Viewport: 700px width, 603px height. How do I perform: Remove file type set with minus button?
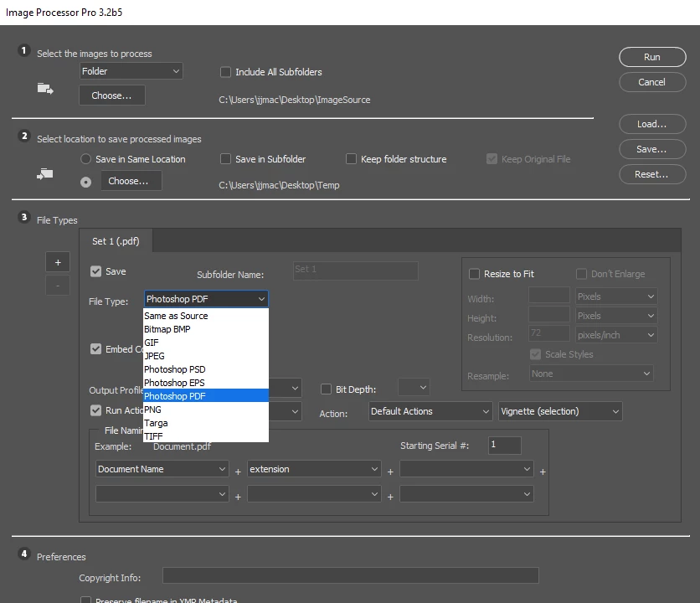point(58,286)
